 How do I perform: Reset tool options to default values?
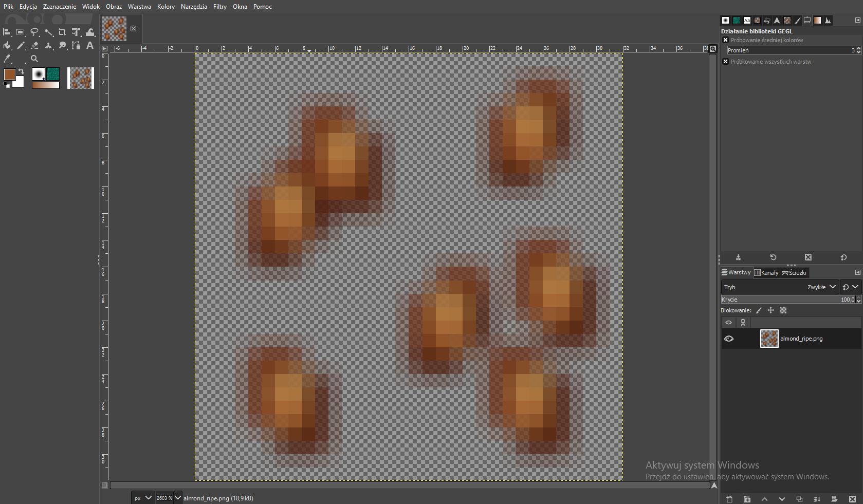point(843,257)
